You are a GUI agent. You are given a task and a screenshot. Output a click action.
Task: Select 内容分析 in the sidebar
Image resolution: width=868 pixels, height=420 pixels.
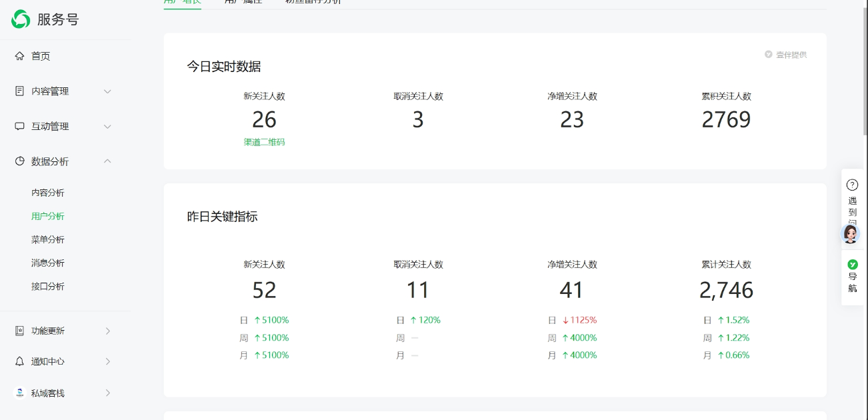click(x=48, y=193)
